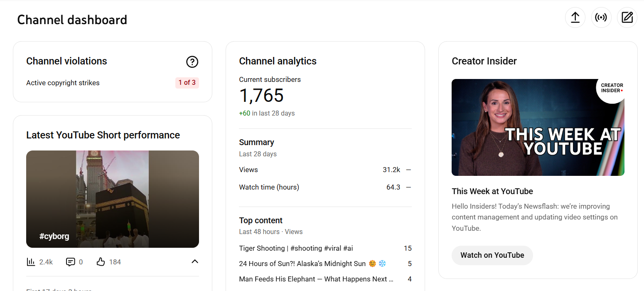This screenshot has height=291, width=644.
Task: Click the 1,765 current subscribers count
Action: (x=261, y=96)
